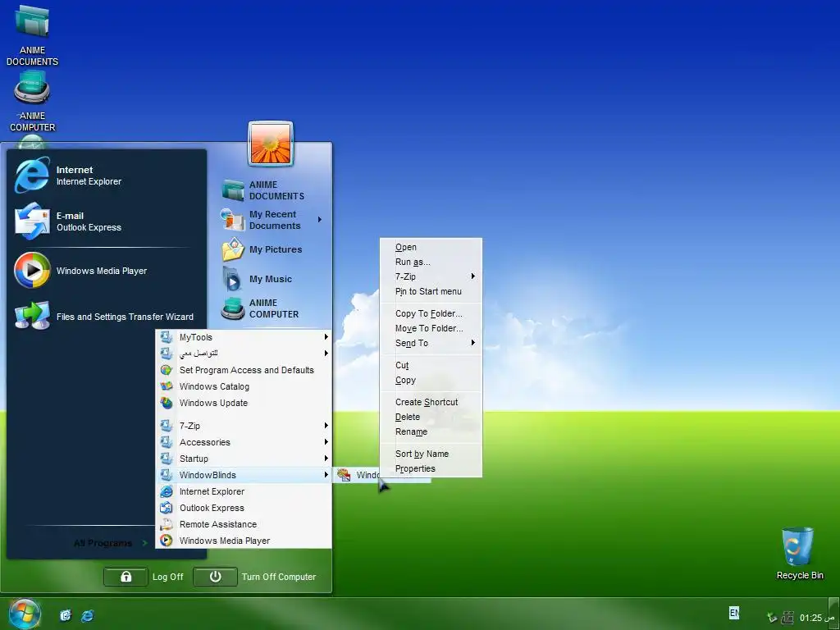Viewport: 840px width, 630px height.
Task: Click the EN language indicator
Action: click(734, 612)
